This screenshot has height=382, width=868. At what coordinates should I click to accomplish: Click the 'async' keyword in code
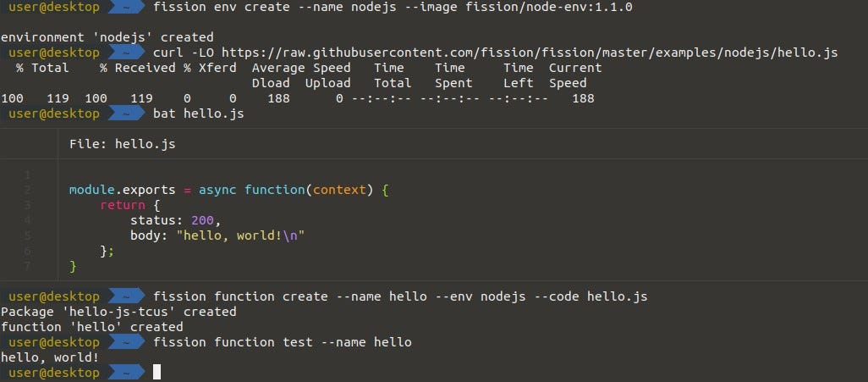(217, 191)
